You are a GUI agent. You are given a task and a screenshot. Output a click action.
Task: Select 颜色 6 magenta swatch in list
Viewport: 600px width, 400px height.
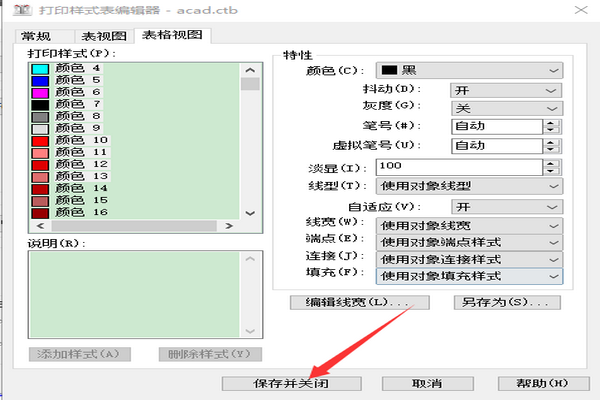[40, 93]
